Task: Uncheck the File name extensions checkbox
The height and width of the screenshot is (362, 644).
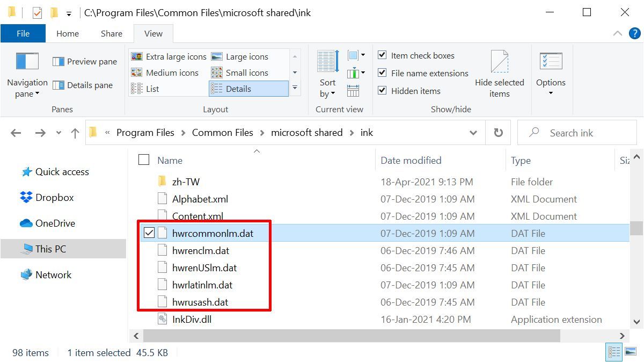Action: (383, 73)
